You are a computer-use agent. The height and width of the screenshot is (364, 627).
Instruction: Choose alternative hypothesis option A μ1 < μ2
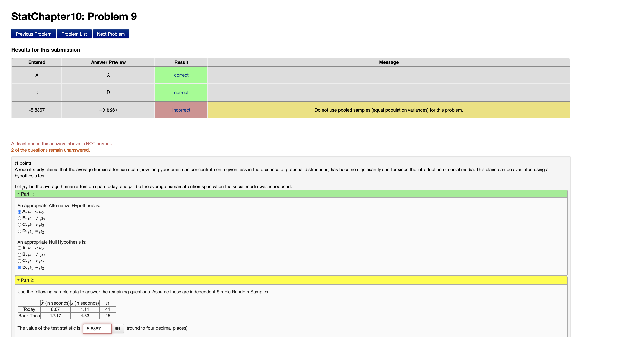click(x=19, y=212)
